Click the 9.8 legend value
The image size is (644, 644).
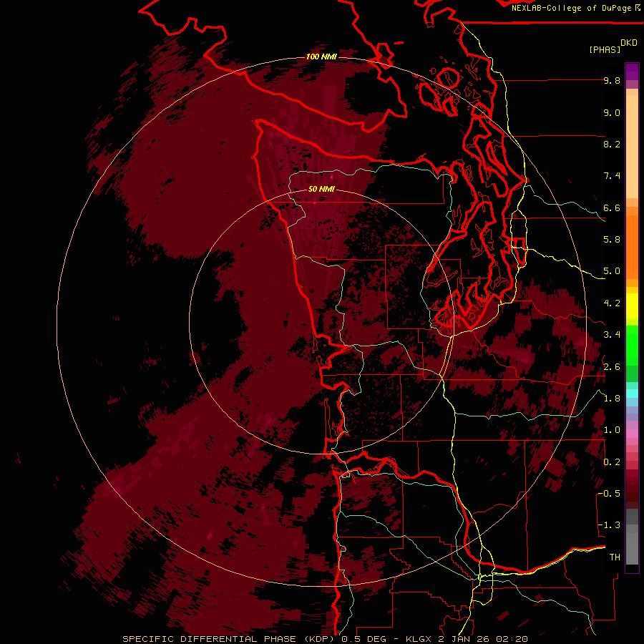coord(612,81)
